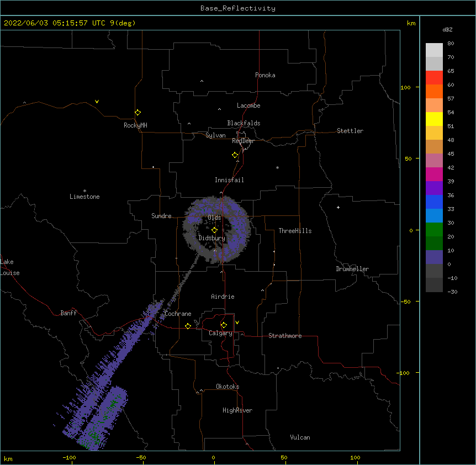Select the blue 36 dBZ color swatch
Screen dimensions: 476x465
(x=434, y=202)
